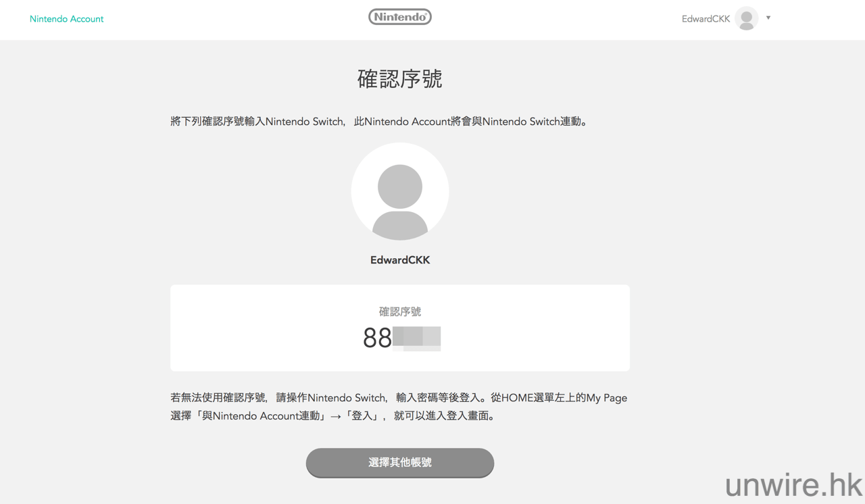865x504 pixels.
Task: Open the Nintendo Account home link
Action: [66, 19]
